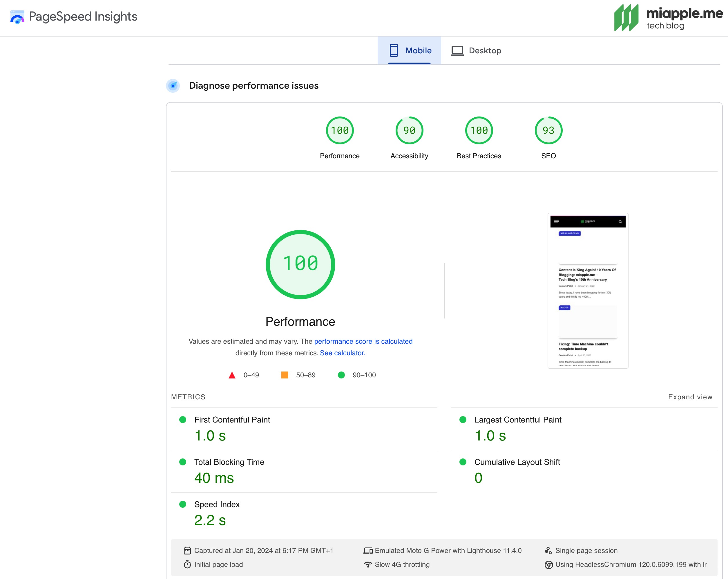Switch to the Desktop tab
Screen dimensions: 728x579
[476, 50]
